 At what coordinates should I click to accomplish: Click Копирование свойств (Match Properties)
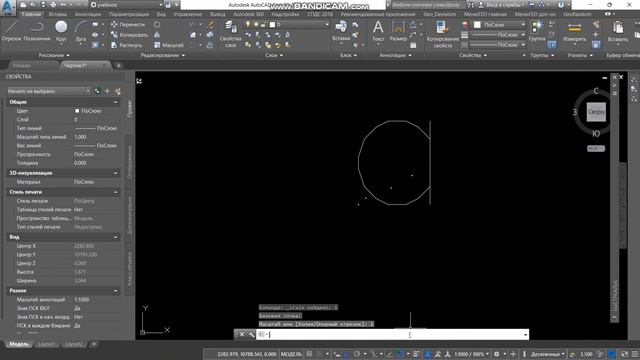[442, 34]
